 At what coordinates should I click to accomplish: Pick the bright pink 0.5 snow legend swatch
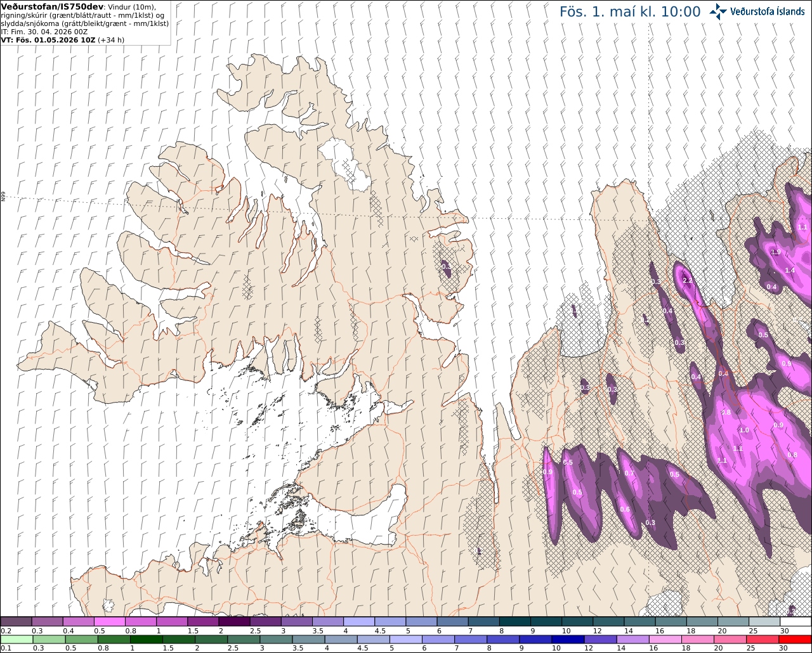tap(109, 621)
